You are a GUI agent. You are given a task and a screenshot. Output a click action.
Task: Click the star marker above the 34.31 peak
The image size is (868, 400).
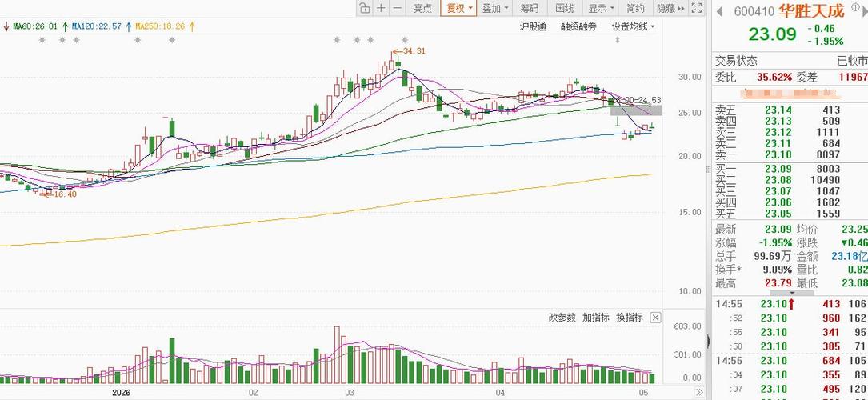coord(405,40)
